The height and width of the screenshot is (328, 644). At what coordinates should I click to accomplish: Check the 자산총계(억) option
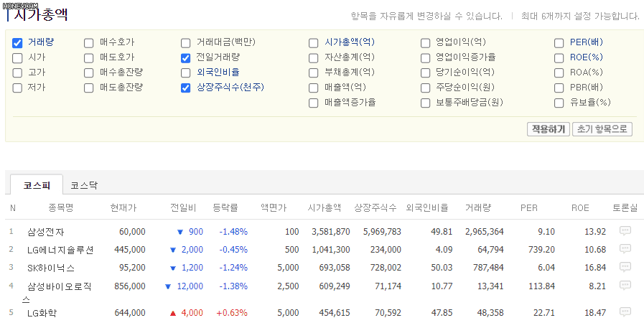[313, 58]
